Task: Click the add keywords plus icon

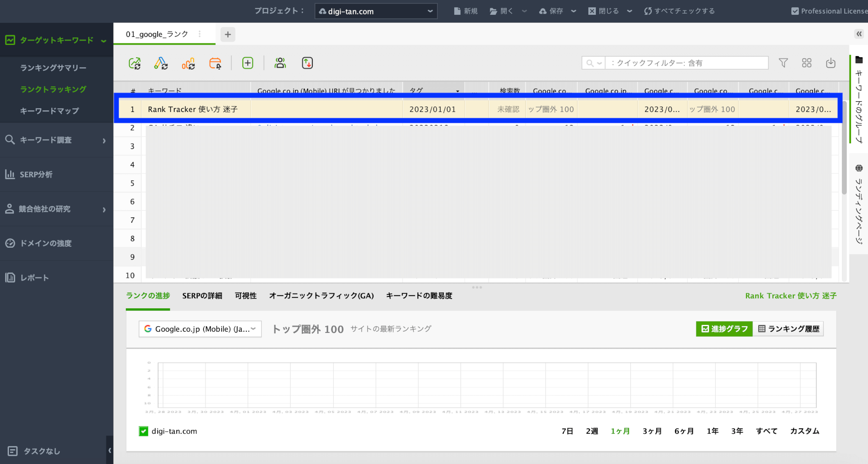Action: pyautogui.click(x=248, y=63)
